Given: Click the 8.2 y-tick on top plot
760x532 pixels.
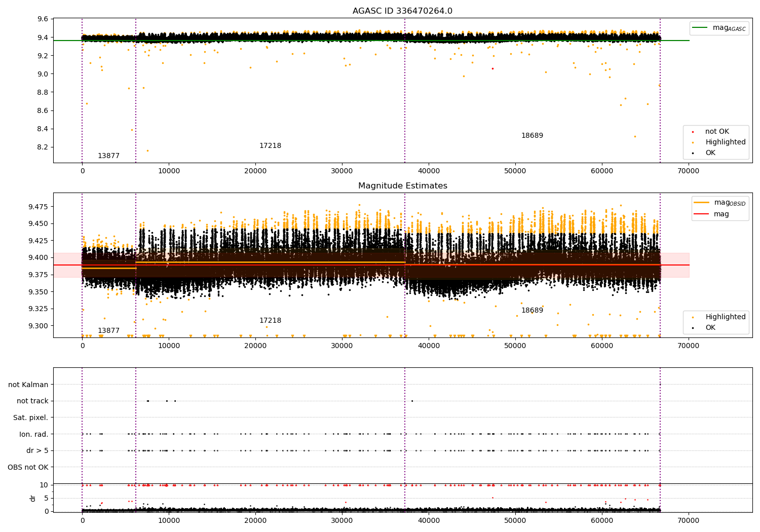Looking at the screenshot, I should [43, 147].
